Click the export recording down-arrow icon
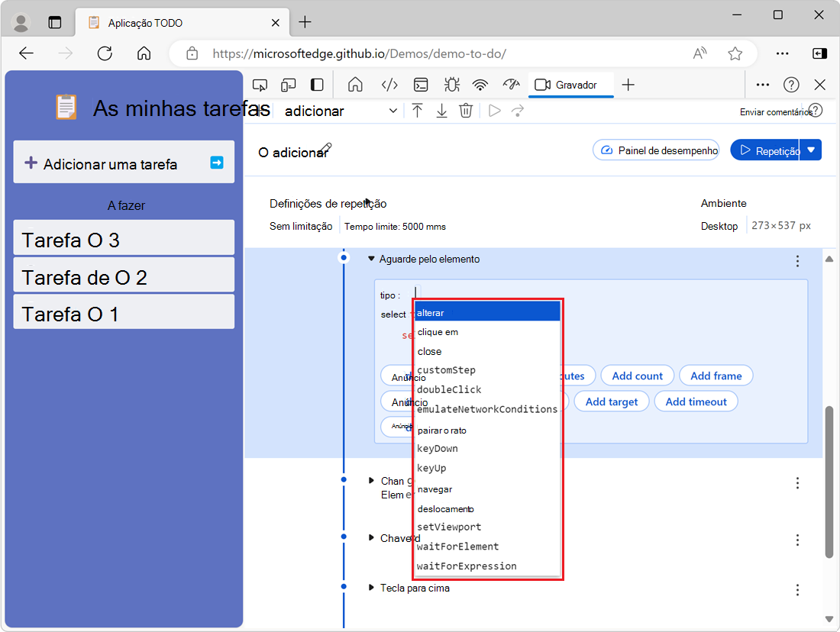The height and width of the screenshot is (632, 840). 441,111
